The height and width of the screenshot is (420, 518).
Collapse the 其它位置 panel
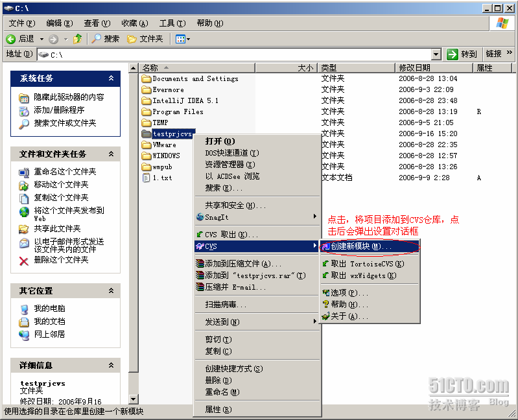click(111, 290)
